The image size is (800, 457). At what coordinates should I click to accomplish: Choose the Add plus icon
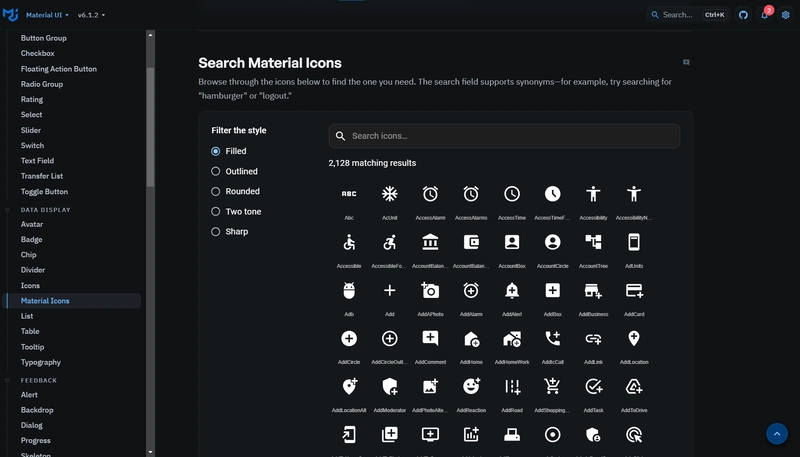390,290
